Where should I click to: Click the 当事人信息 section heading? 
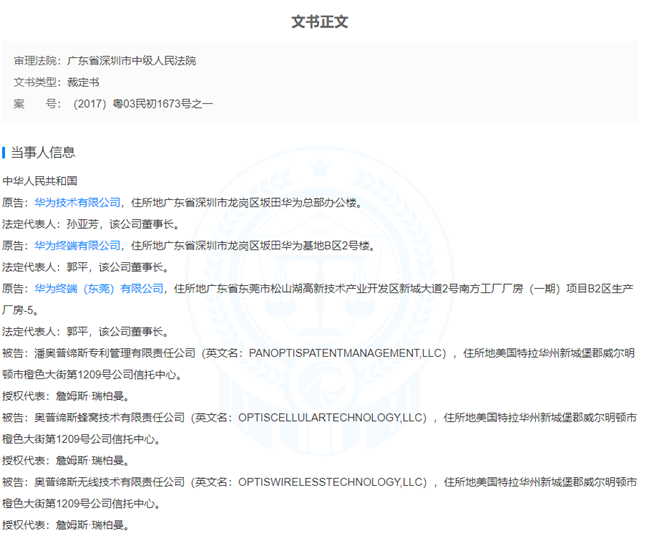[43, 152]
